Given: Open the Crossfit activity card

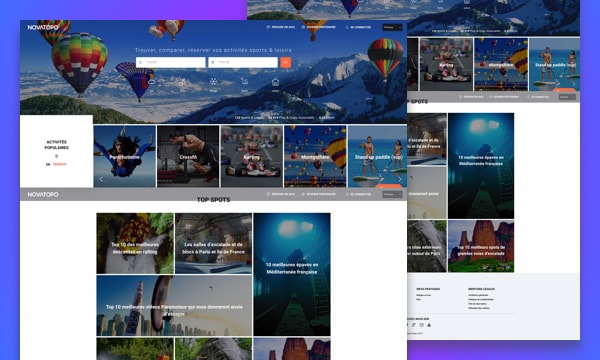Looking at the screenshot, I should point(188,156).
